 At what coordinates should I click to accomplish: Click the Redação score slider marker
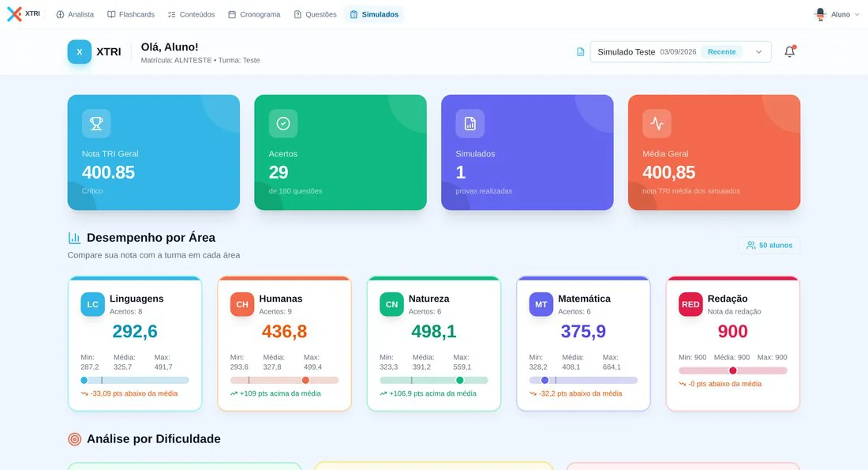[x=733, y=370]
